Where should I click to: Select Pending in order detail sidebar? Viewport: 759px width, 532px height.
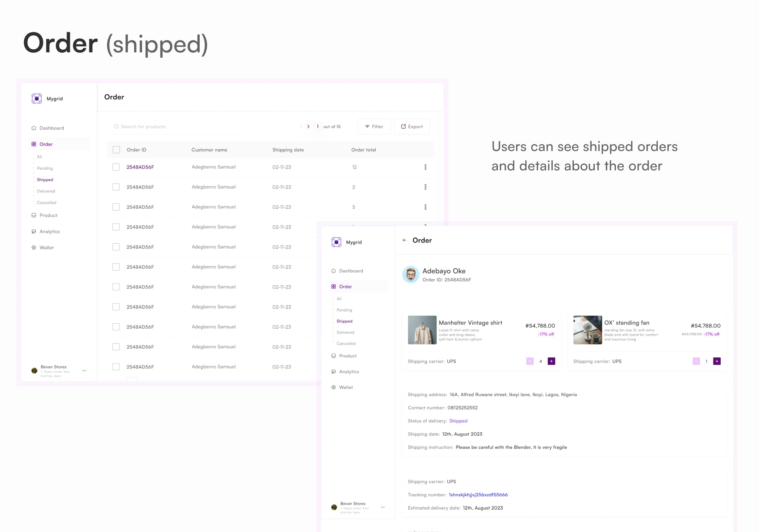pos(344,310)
